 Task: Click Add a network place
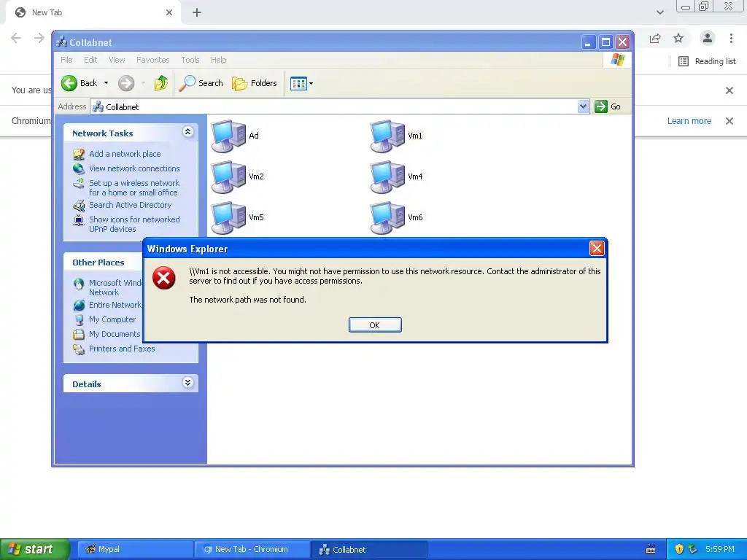[125, 154]
